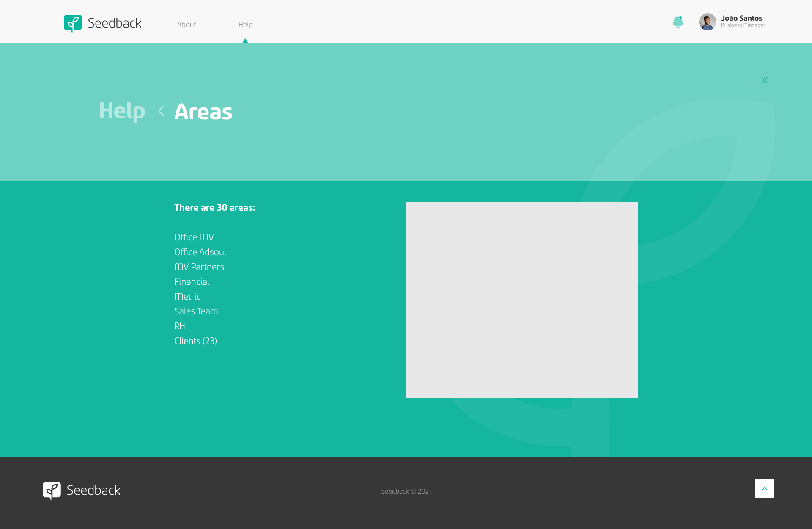This screenshot has height=529, width=812.
Task: Expand the Clients (23) area
Action: tap(195, 341)
